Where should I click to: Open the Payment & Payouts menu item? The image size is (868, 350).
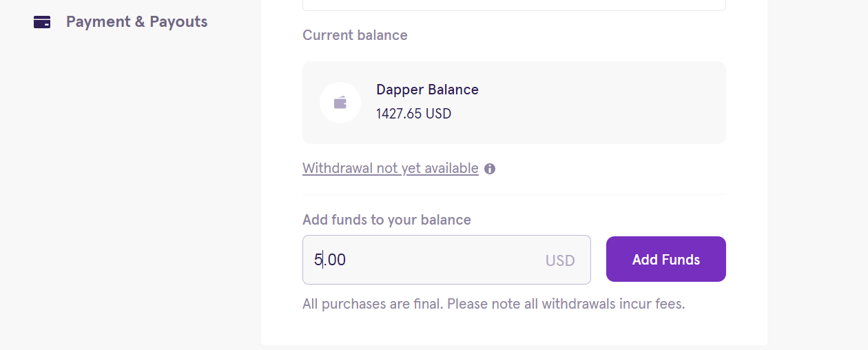point(136,22)
